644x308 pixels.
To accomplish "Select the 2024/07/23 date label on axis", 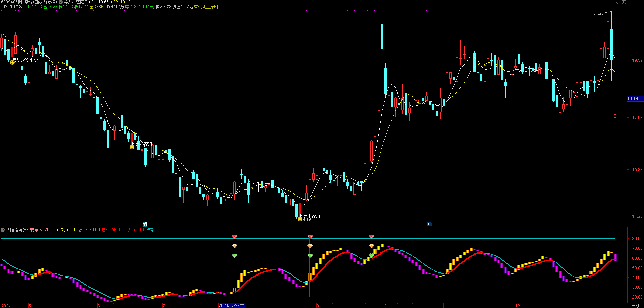I will click(232, 306).
